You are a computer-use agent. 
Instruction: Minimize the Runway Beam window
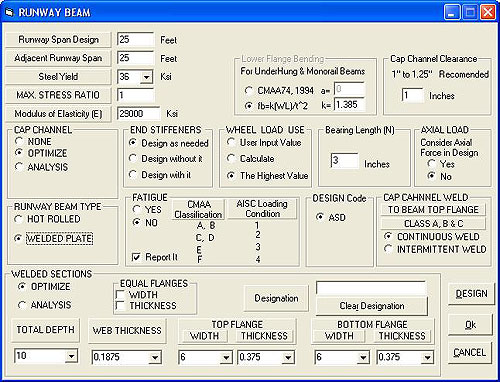(452, 13)
